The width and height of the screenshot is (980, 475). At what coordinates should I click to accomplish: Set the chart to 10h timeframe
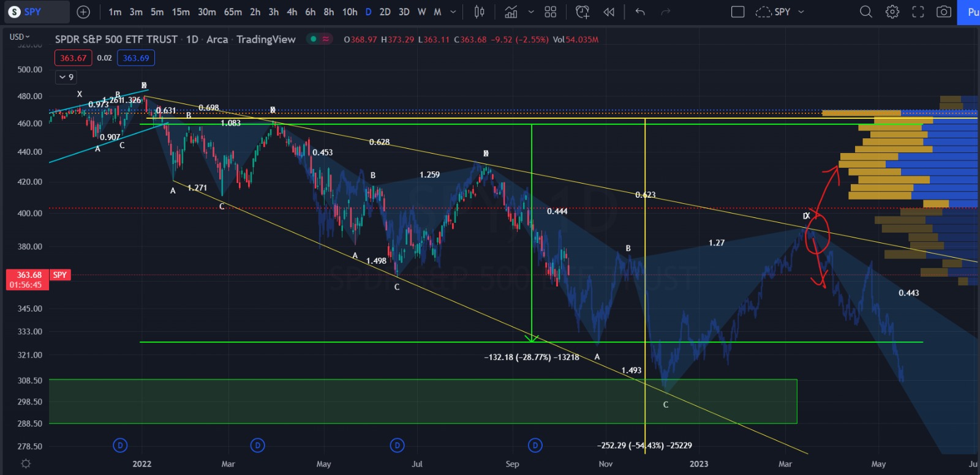(350, 12)
